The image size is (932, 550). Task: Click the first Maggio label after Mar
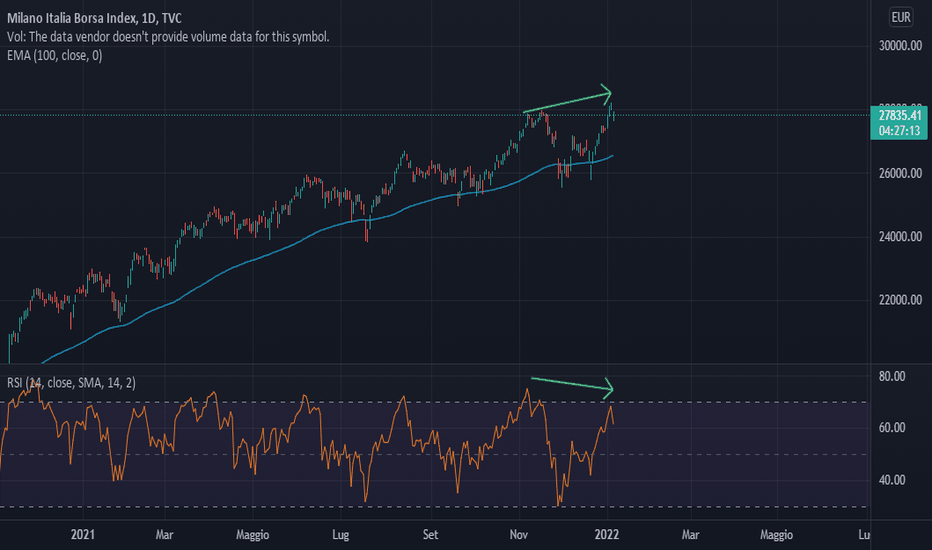pos(253,535)
